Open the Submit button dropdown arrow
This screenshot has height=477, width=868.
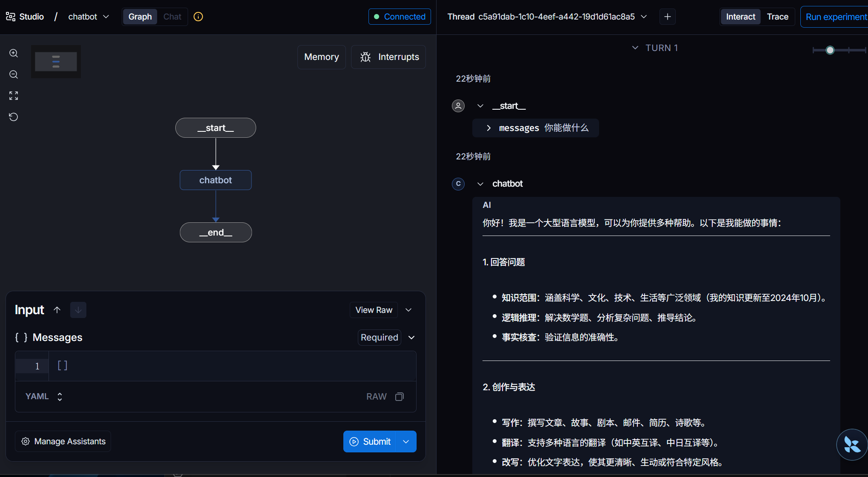pos(406,442)
